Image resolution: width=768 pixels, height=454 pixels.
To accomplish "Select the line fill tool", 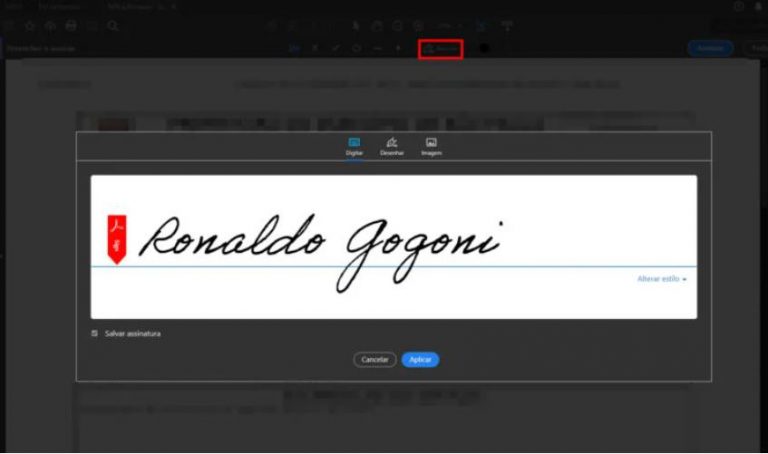I will pos(377,48).
